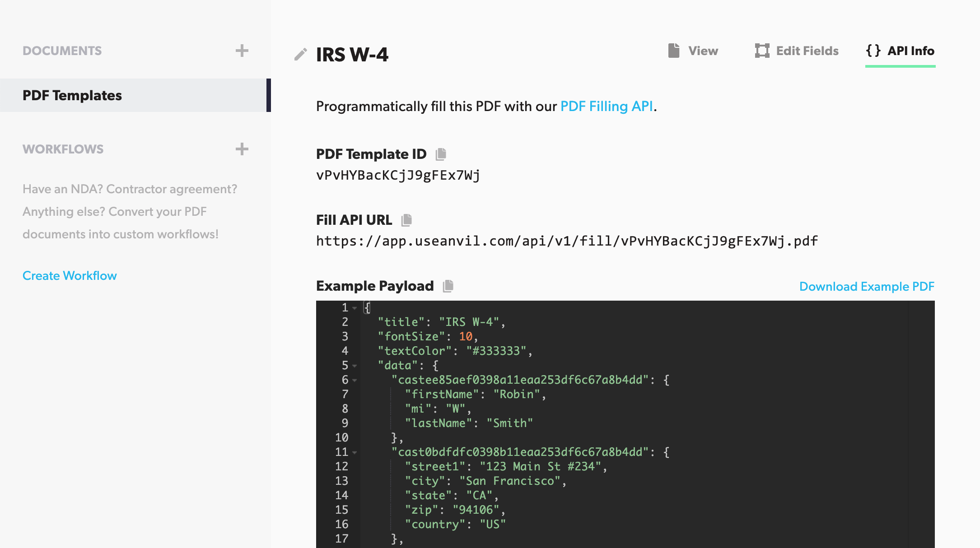Open the PDF Filling API link

607,107
